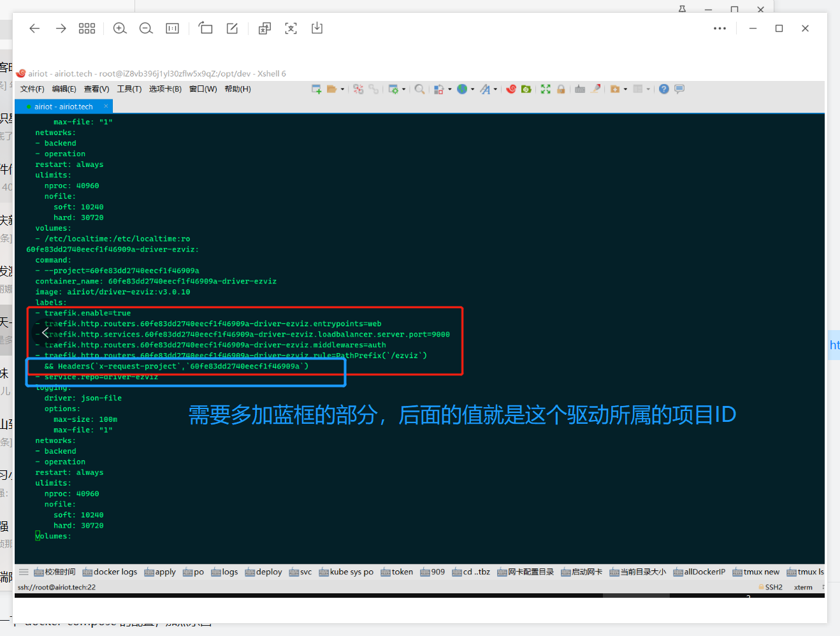Click Xshell keyboard mapping icon
840x636 pixels.
point(580,89)
